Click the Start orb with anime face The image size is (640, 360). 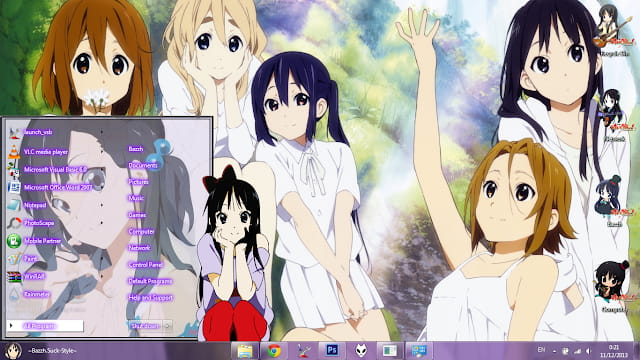[x=13, y=351]
